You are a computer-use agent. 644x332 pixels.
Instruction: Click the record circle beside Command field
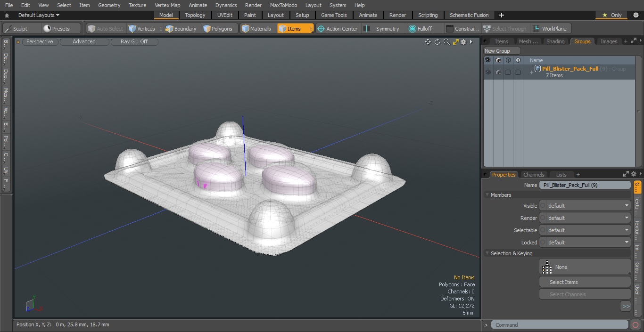tap(636, 325)
